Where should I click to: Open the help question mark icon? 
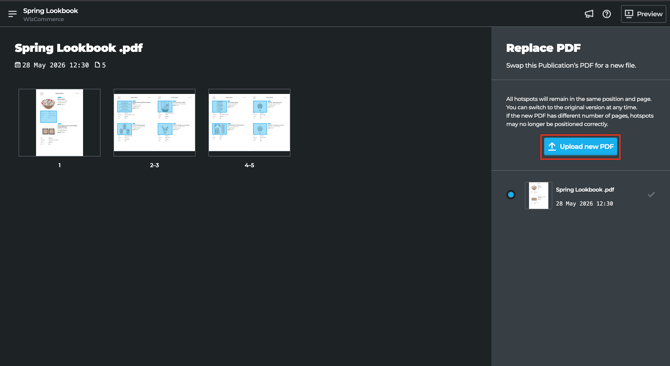[x=606, y=14]
